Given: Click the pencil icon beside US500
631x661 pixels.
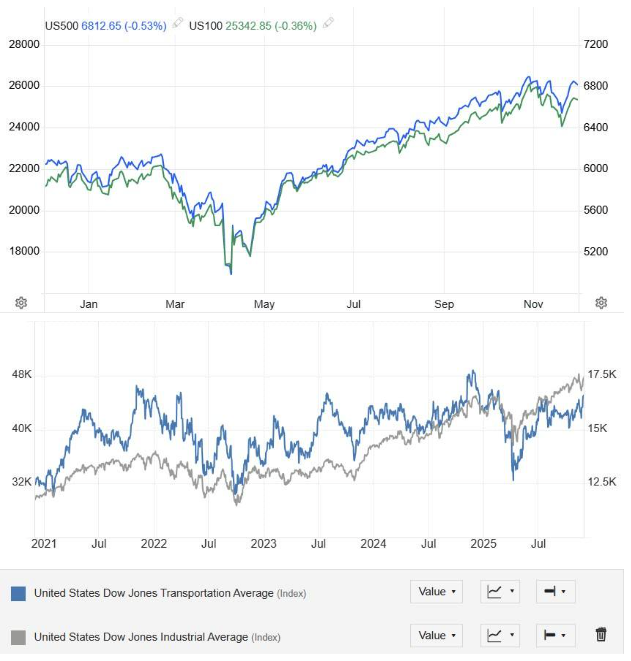Looking at the screenshot, I should click(178, 24).
